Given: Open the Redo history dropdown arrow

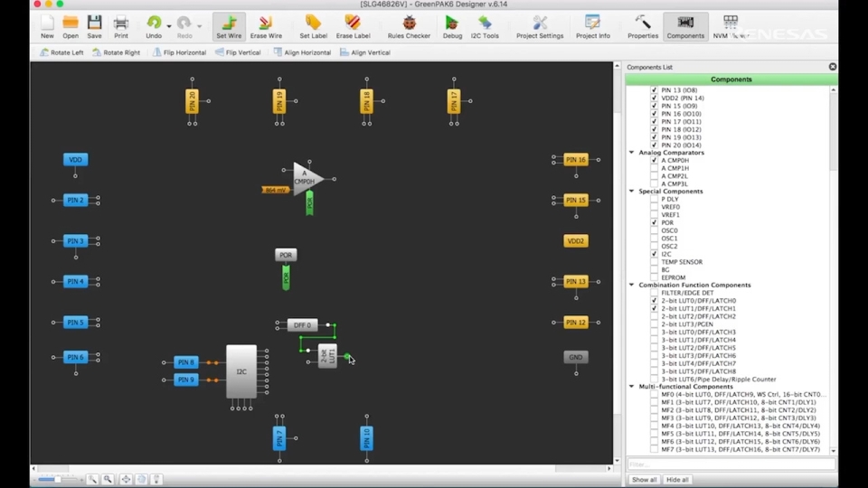Looking at the screenshot, I should tap(199, 26).
